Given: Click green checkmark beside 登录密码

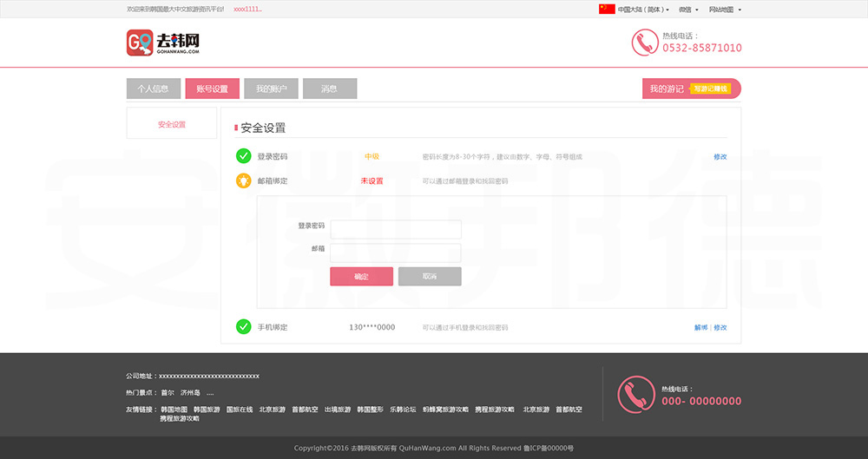Looking at the screenshot, I should 243,156.
